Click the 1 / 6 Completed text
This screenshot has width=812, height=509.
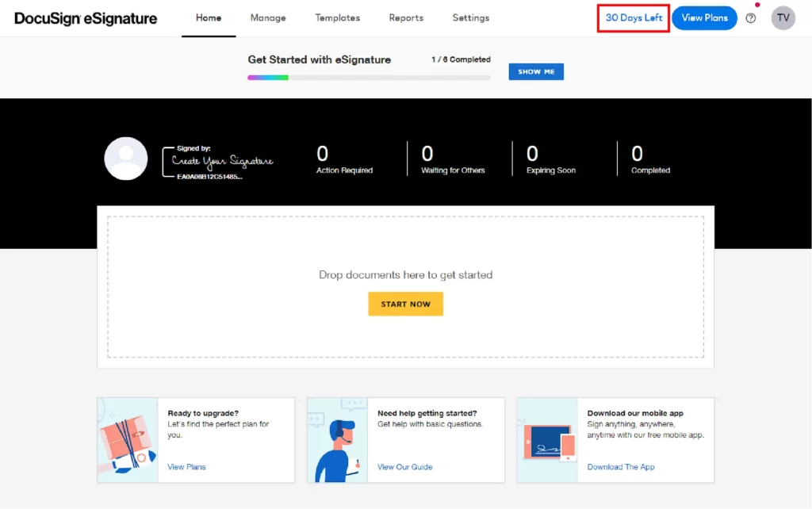[461, 59]
